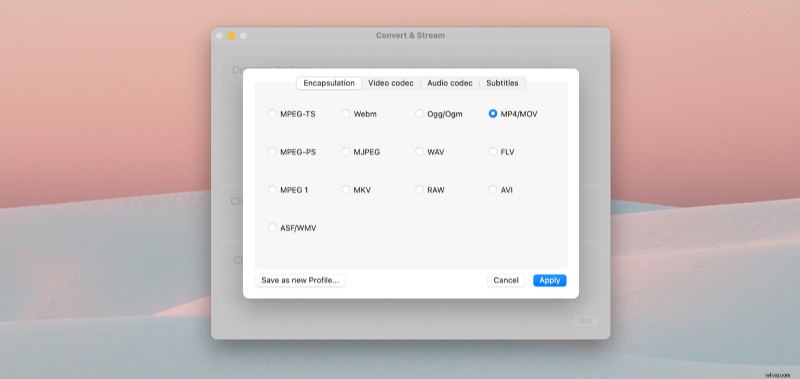Choose the Webm radio button
This screenshot has height=379, width=800.
tap(346, 114)
